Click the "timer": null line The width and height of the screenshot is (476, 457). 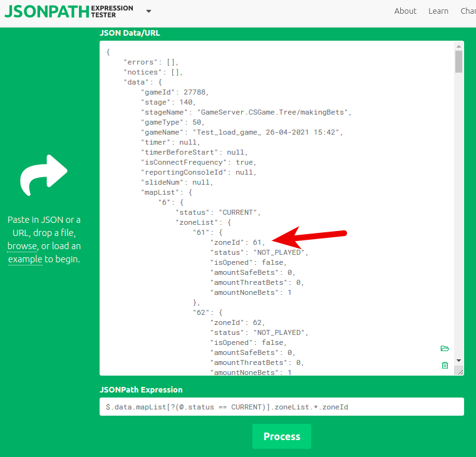coord(170,142)
